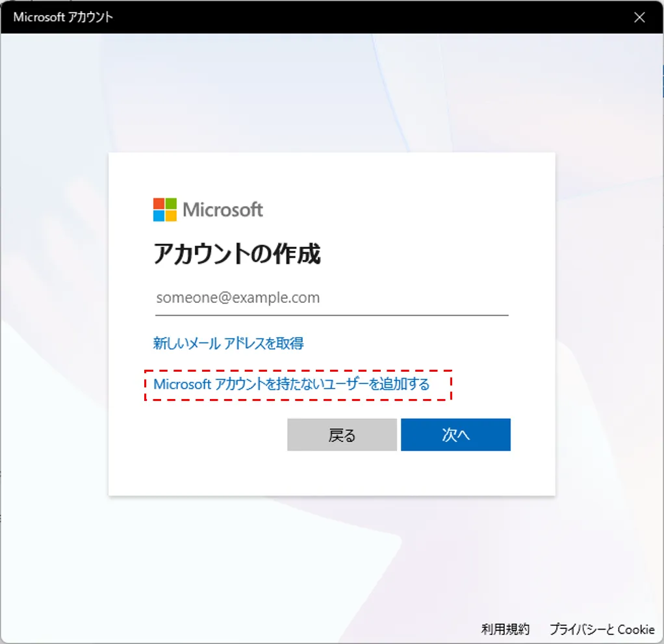Click the red square of the Microsoft logo
664x644 pixels.
[x=159, y=203]
